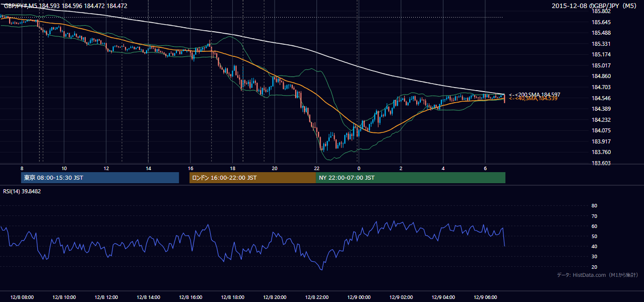Screen dimensions: 644x302
Task: Select the ロンドン 16:00-22:00 JST session bar
Action: (252, 178)
